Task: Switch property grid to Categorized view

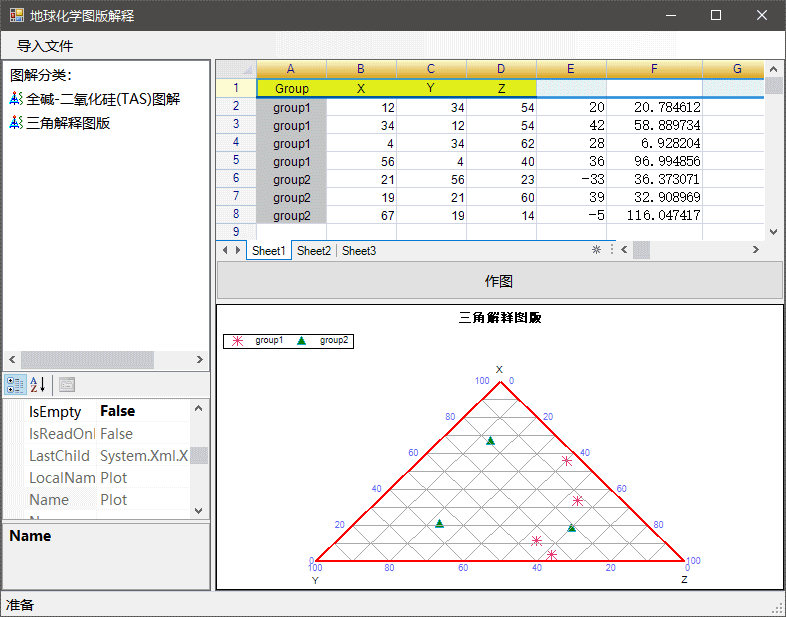Action: pyautogui.click(x=15, y=384)
